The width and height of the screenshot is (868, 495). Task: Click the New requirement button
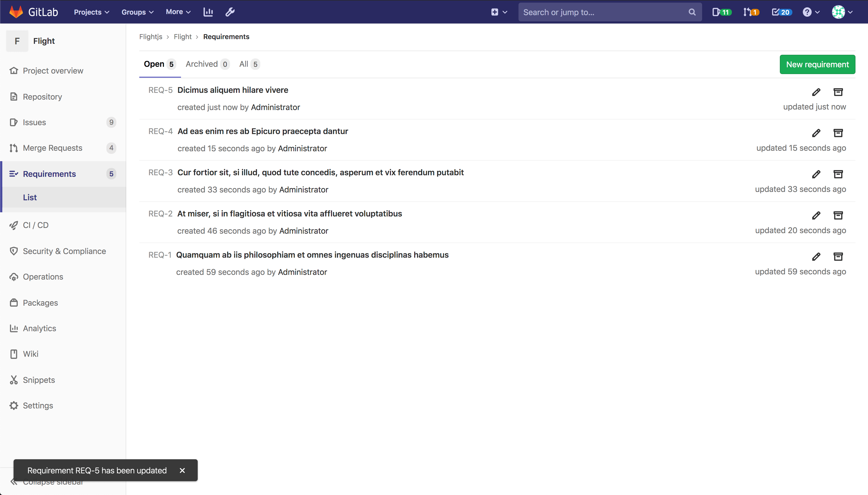pyautogui.click(x=817, y=65)
